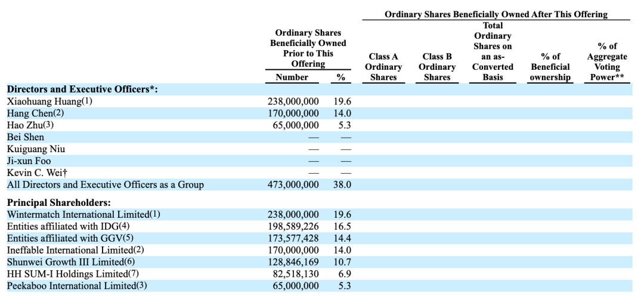Click 'Shunwei Growth III Limited(6)'
This screenshot has height=299, width=644.
[x=70, y=261]
